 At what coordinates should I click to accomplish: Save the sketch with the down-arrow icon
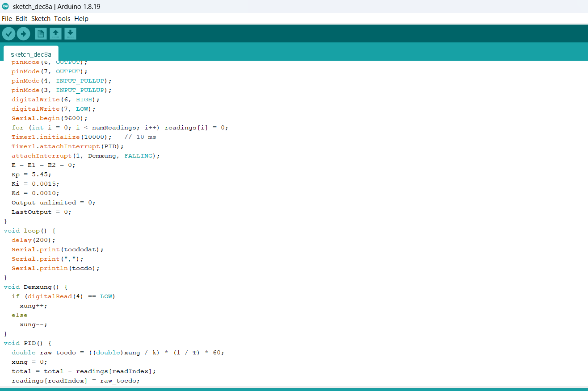[x=70, y=33]
